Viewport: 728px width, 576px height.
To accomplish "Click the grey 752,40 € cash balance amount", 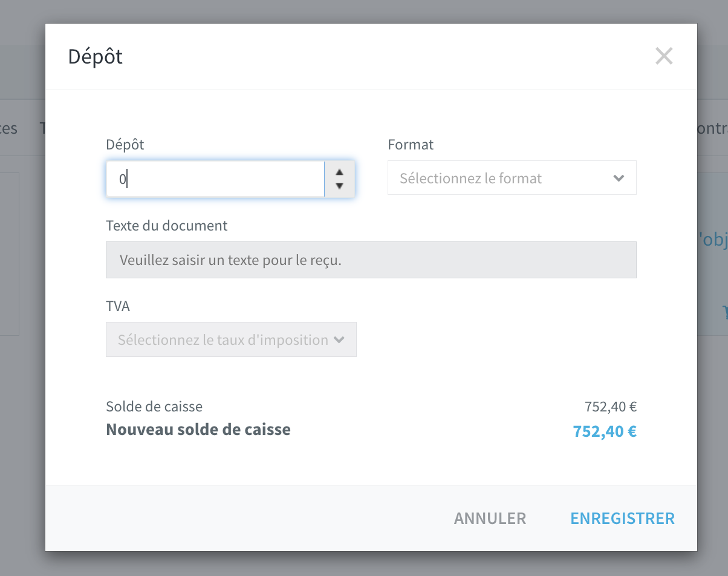I will pos(611,407).
